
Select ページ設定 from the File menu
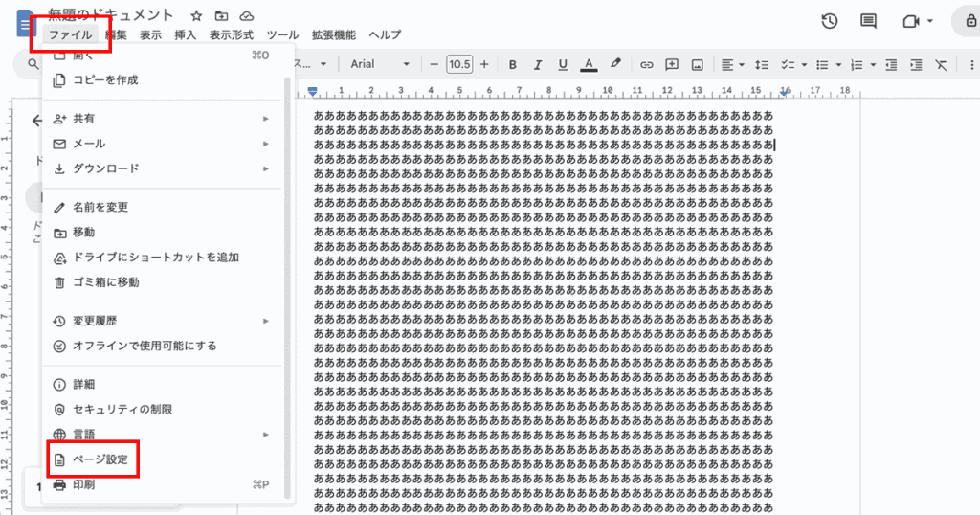(x=100, y=459)
